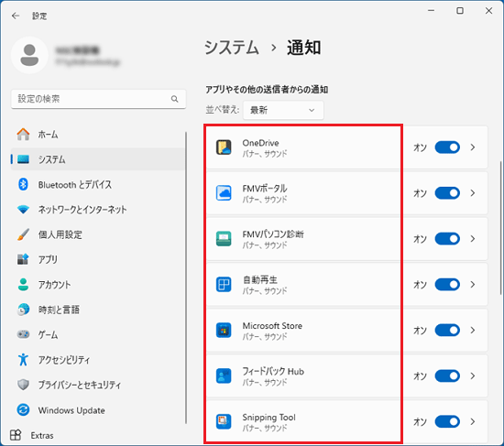Click the user profile avatar
This screenshot has width=504, height=446.
pyautogui.click(x=29, y=55)
